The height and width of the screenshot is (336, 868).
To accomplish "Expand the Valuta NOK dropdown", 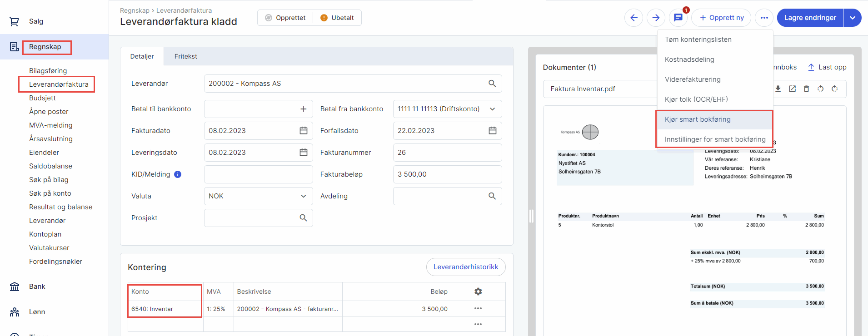I will 303,196.
